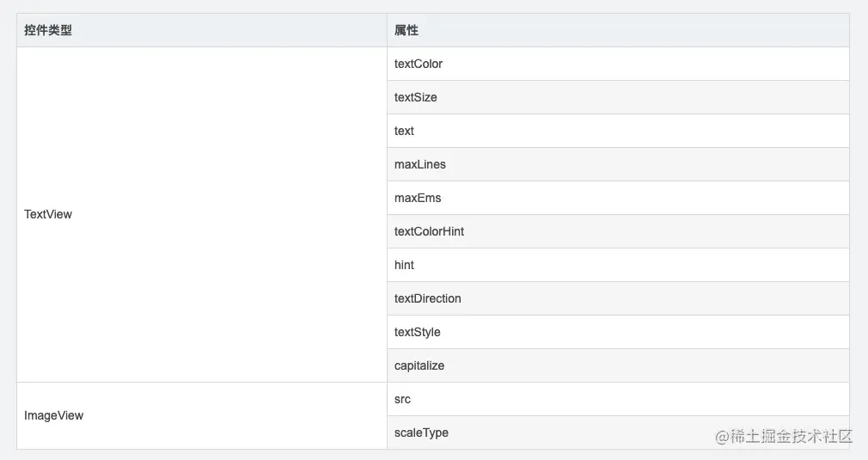868x460 pixels.
Task: Click the src attribute row
Action: point(402,399)
